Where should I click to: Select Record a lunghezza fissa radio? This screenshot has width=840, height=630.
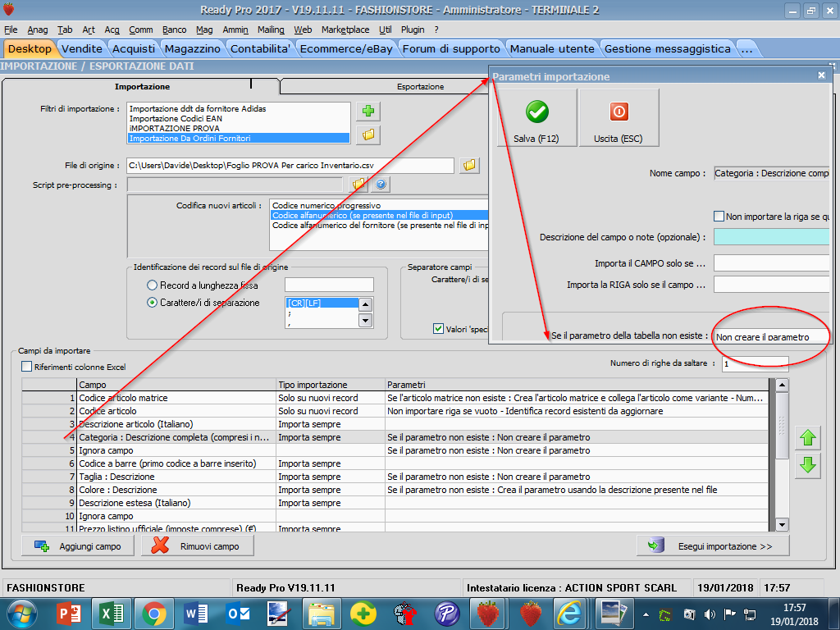(x=152, y=285)
